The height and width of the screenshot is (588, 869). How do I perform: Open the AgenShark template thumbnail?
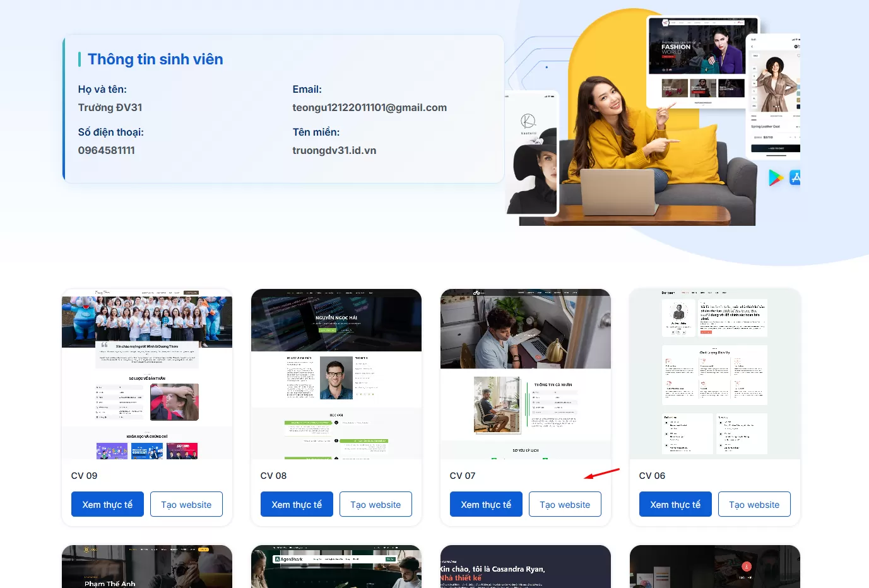[x=336, y=567]
